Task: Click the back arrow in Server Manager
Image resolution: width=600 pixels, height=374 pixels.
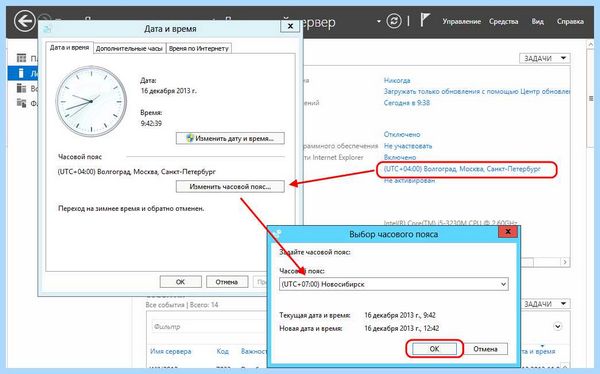Action: tap(24, 21)
